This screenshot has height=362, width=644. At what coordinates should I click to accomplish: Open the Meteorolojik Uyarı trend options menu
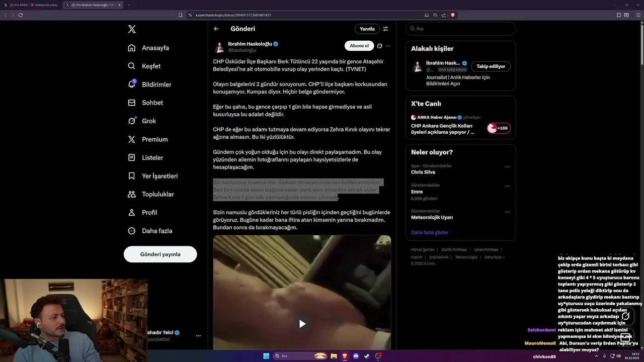[507, 212]
